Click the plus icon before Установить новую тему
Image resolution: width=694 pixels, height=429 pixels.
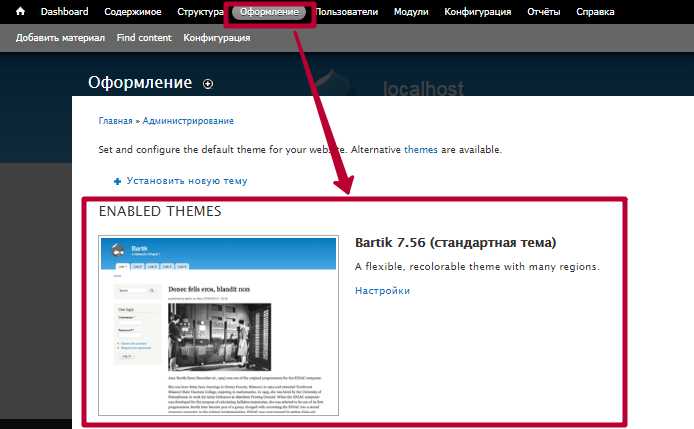(x=117, y=181)
